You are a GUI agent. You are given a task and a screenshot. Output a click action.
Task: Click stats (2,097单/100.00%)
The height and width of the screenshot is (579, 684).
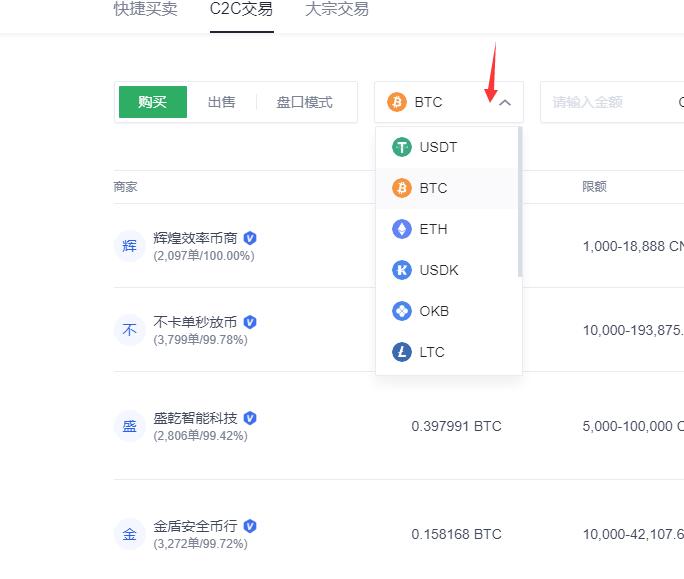[x=204, y=256]
